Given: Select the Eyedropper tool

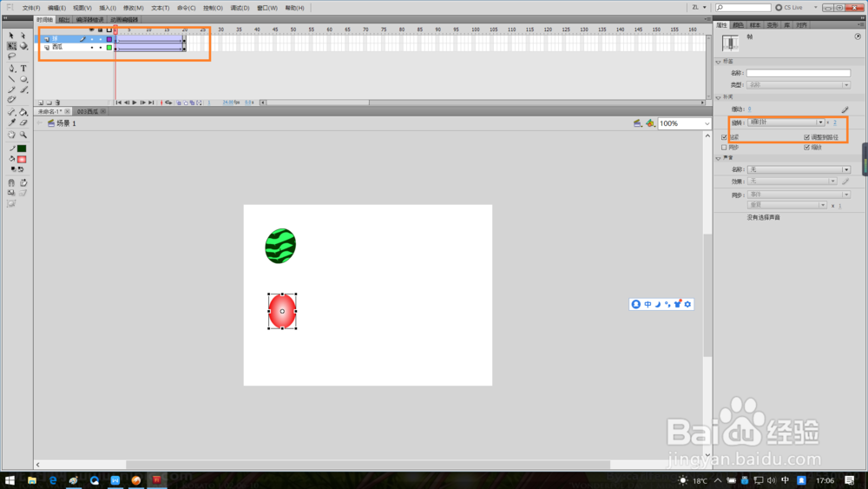Looking at the screenshot, I should tap(11, 123).
